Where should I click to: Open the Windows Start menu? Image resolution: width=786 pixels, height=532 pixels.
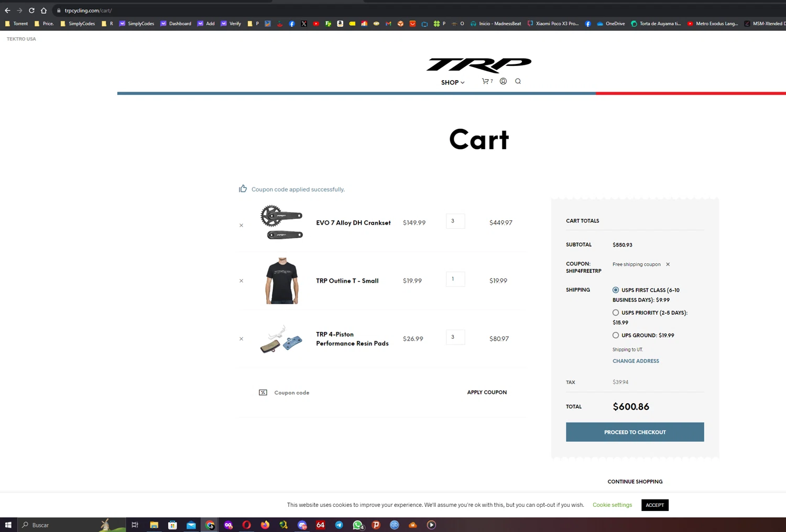[x=8, y=525]
